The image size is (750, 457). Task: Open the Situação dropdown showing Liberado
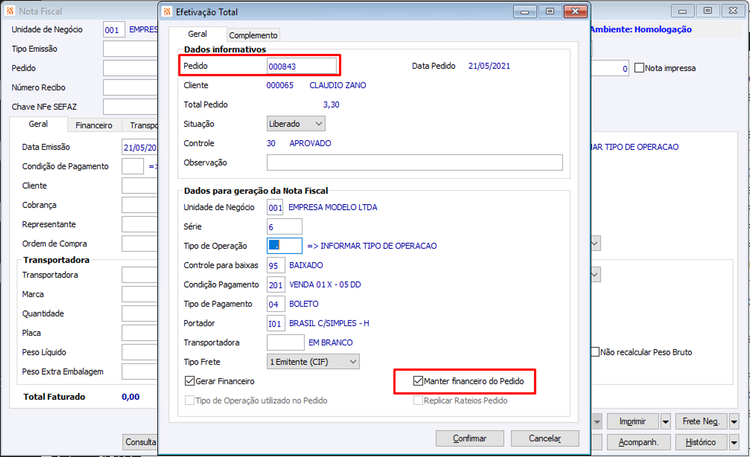click(x=296, y=123)
